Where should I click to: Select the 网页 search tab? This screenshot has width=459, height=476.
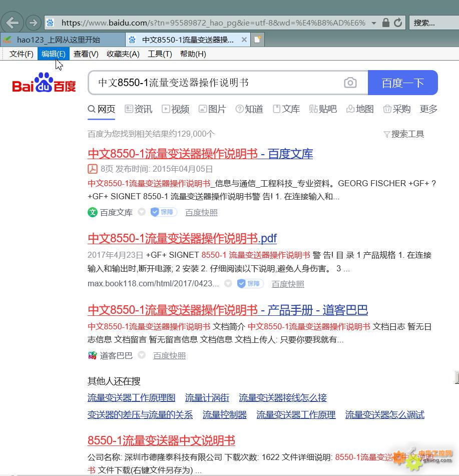pos(102,109)
